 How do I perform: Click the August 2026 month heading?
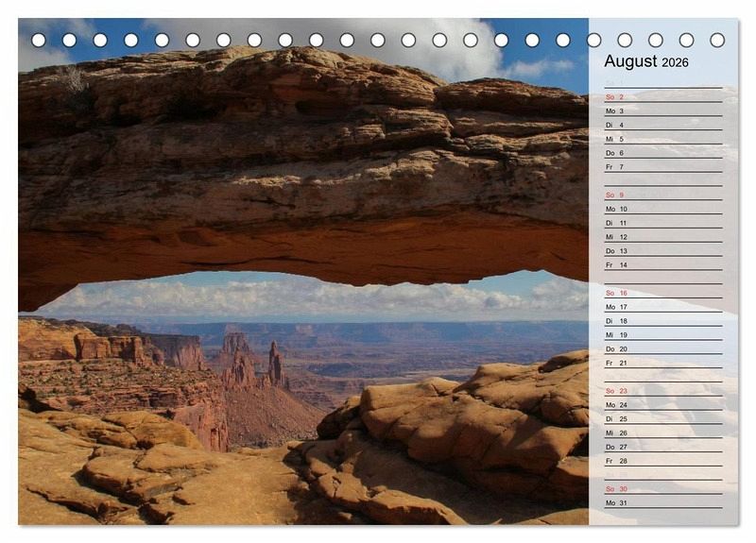[x=646, y=61]
